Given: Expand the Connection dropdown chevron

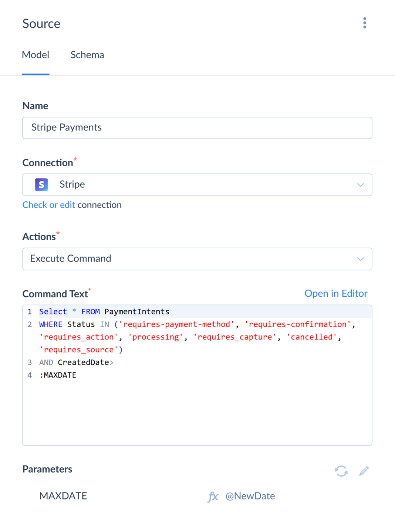Looking at the screenshot, I should click(x=360, y=185).
